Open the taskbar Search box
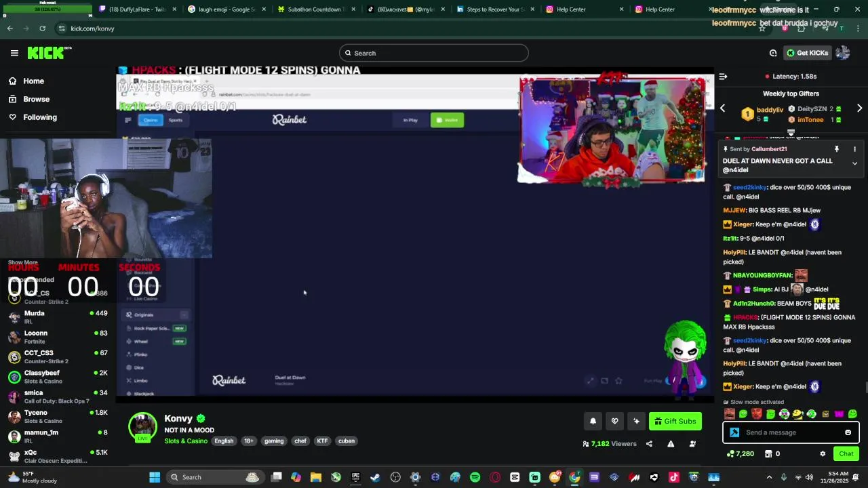 click(x=214, y=477)
